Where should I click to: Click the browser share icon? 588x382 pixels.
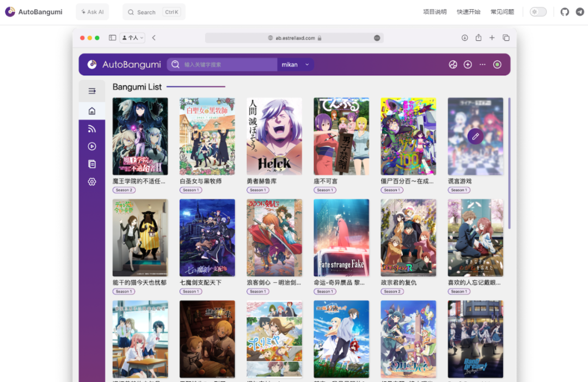[x=479, y=38]
